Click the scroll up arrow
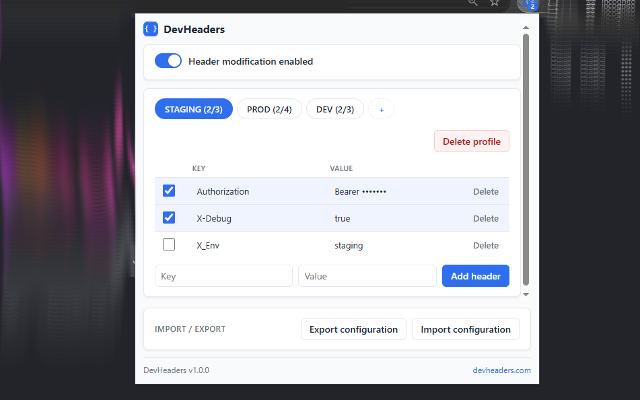This screenshot has width=640, height=400. click(526, 28)
